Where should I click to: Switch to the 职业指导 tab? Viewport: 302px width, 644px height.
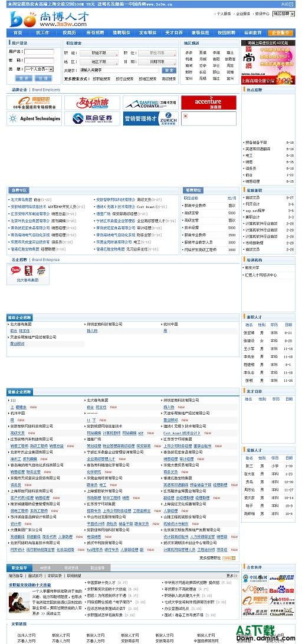coord(19,568)
